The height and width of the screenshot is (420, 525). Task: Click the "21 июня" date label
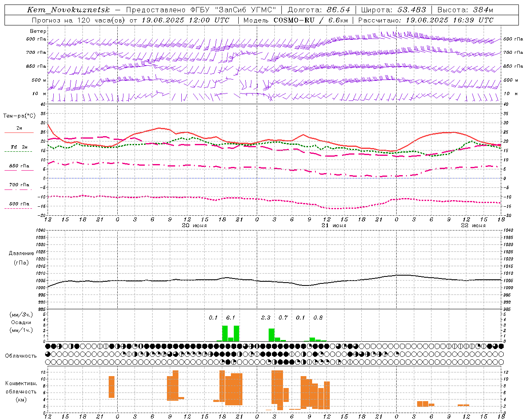(x=334, y=226)
